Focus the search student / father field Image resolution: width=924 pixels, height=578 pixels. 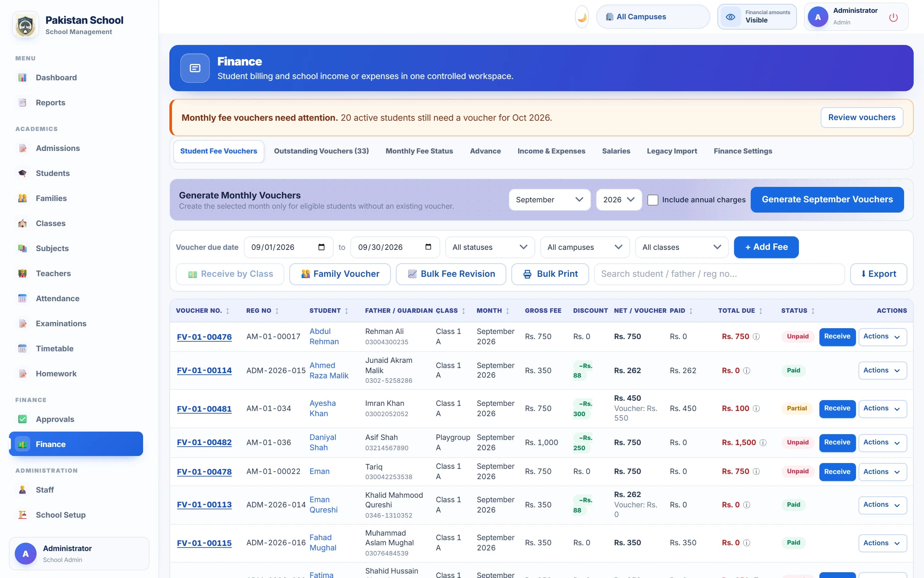tap(719, 274)
